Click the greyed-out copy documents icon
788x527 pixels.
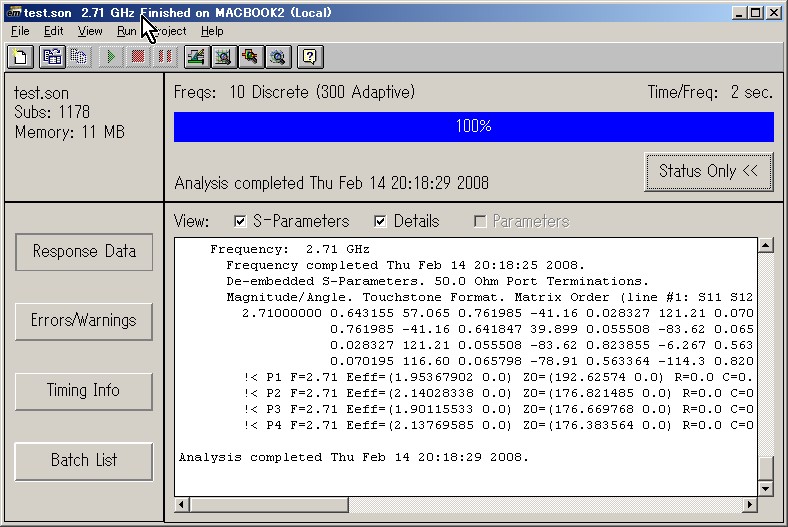click(79, 56)
